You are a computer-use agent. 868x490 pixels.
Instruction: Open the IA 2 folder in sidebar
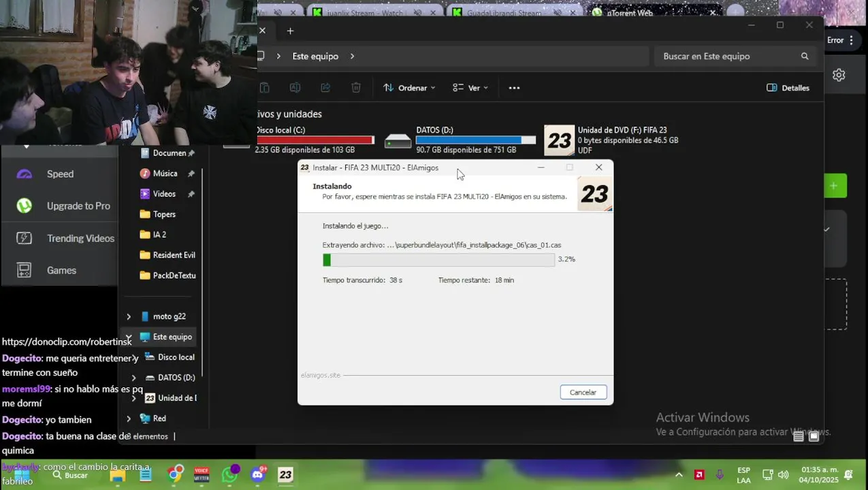159,235
